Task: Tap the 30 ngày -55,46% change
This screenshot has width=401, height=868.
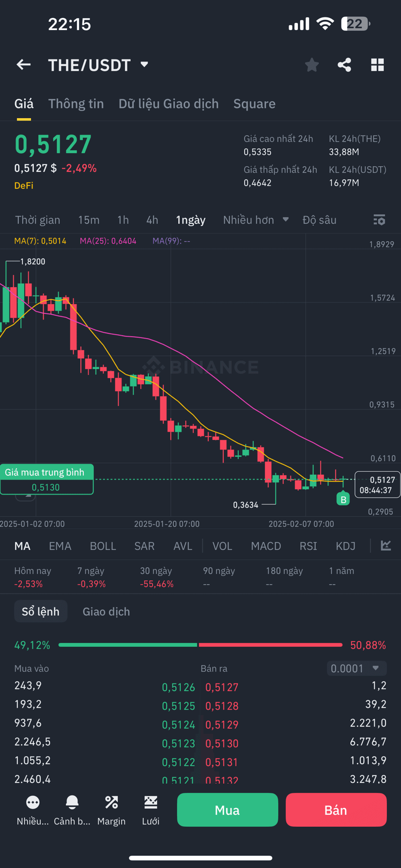Action: tap(157, 577)
